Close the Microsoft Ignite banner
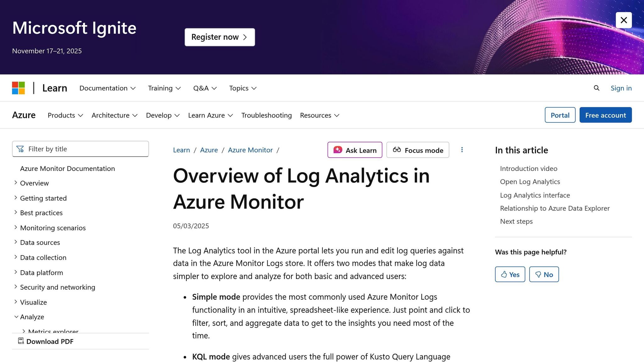 coord(624,20)
